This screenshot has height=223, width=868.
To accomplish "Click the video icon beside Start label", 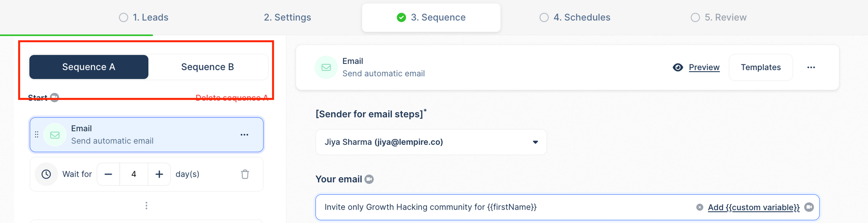I will click(x=54, y=97).
